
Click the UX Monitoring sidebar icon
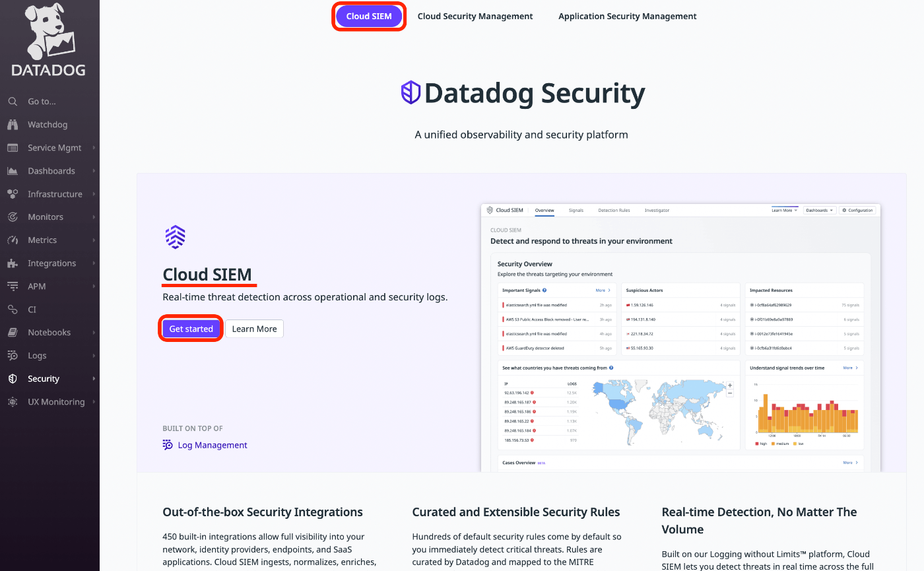pos(13,402)
